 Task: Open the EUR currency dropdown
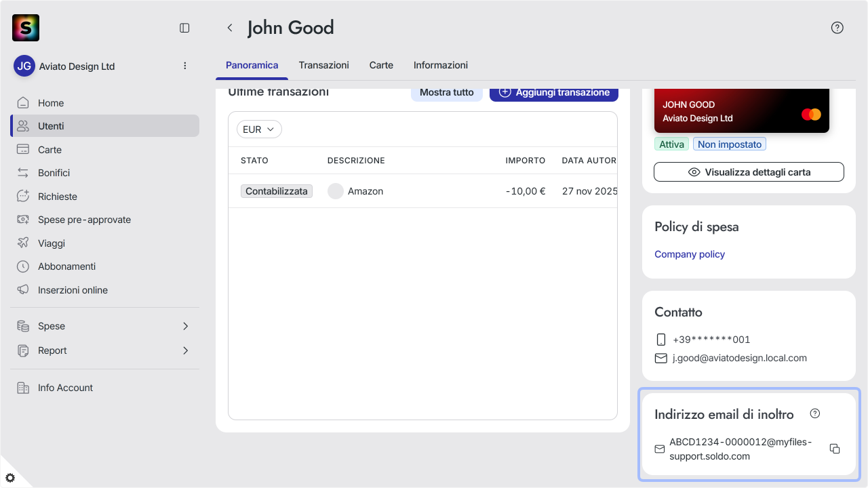[259, 129]
